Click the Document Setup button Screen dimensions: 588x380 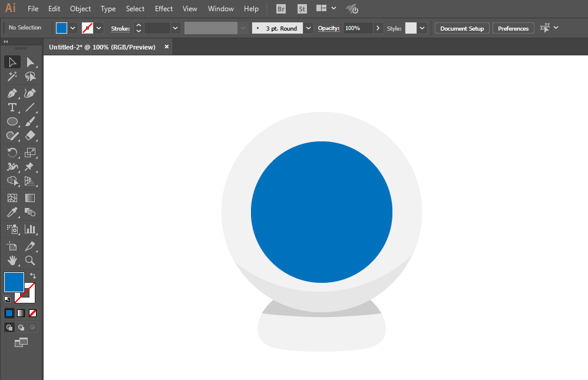coord(462,28)
